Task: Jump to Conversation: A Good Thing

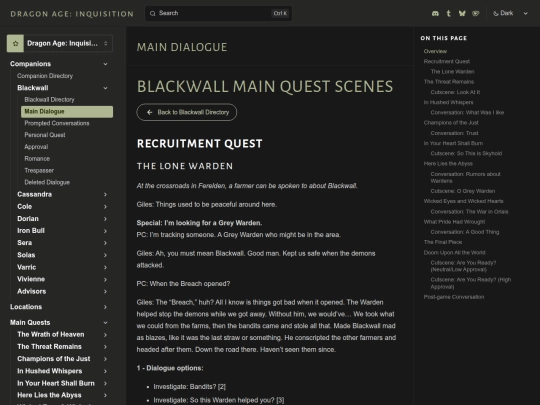Action: pyautogui.click(x=465, y=232)
